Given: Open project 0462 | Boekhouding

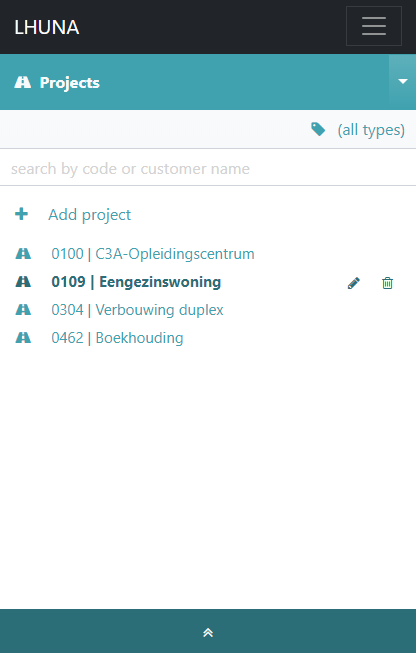Looking at the screenshot, I should 117,338.
